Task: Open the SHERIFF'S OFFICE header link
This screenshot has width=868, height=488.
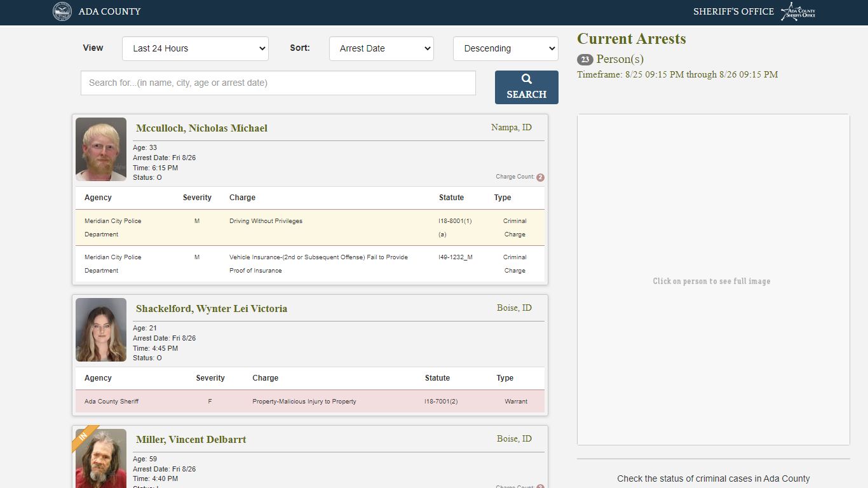Action: (x=733, y=11)
